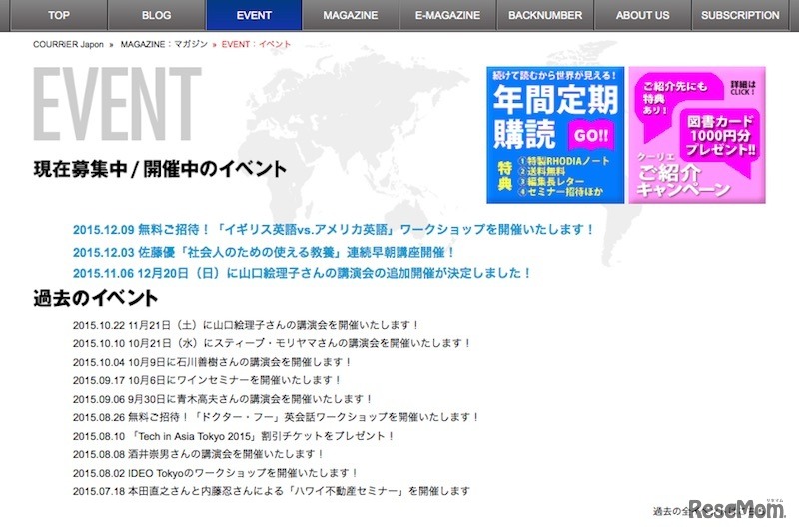Open the 2015.11.06 山口絵理子 追加開催 link

pyautogui.click(x=303, y=273)
